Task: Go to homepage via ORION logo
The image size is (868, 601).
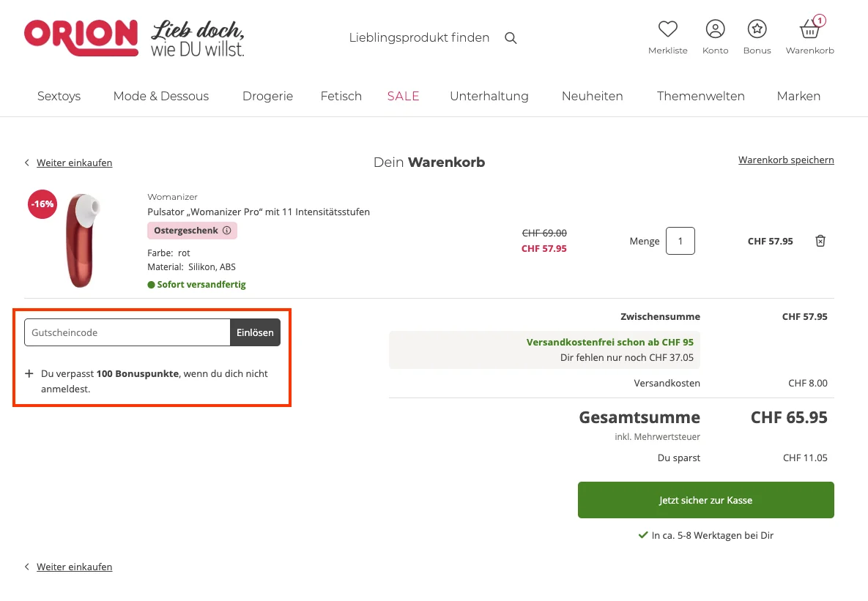Action: (x=81, y=37)
